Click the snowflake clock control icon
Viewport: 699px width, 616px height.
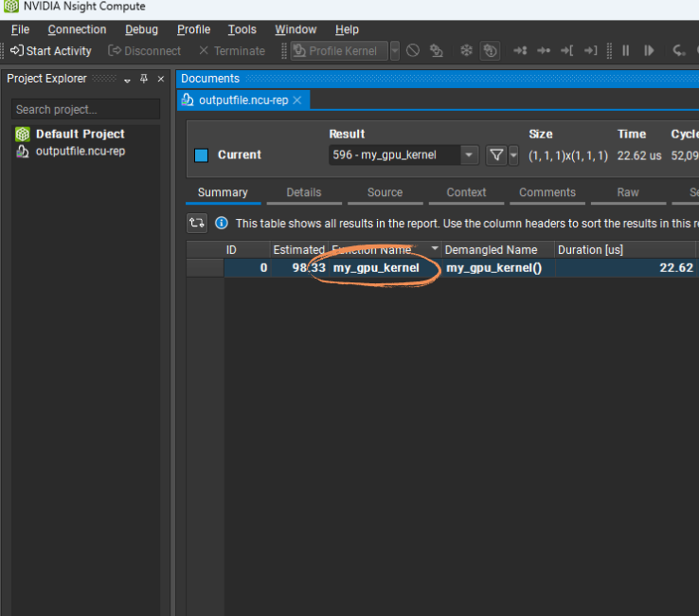pyautogui.click(x=466, y=50)
